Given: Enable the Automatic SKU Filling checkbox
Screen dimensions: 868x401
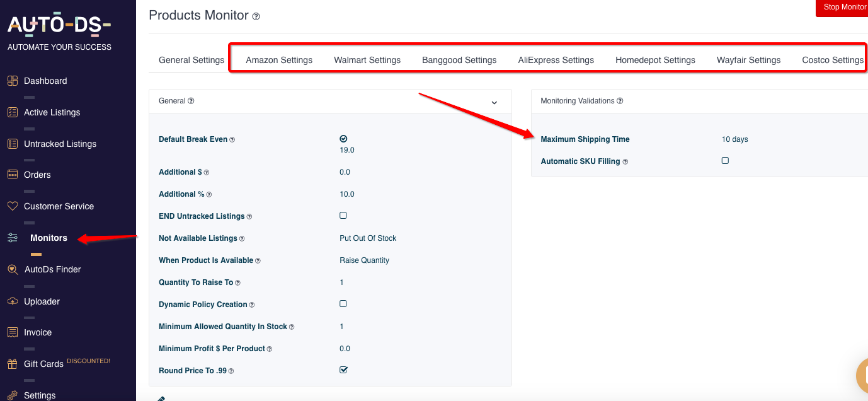Looking at the screenshot, I should (725, 161).
